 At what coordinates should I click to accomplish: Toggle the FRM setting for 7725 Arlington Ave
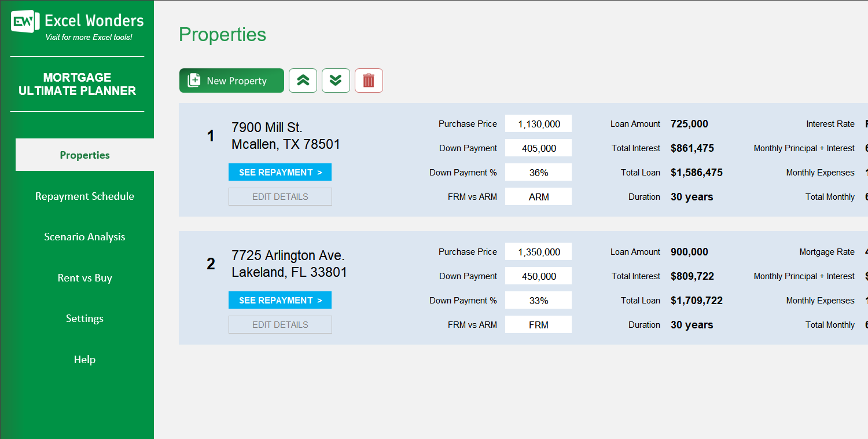(538, 324)
